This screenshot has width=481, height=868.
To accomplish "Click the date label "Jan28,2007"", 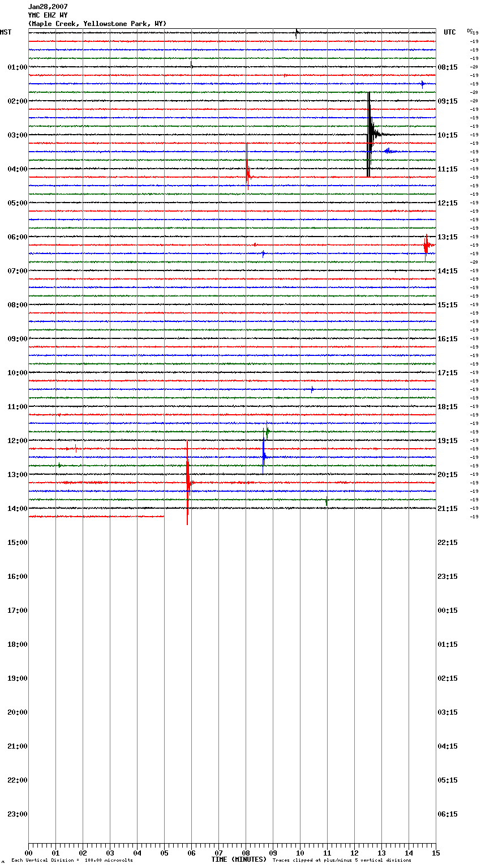I will 48,7.
